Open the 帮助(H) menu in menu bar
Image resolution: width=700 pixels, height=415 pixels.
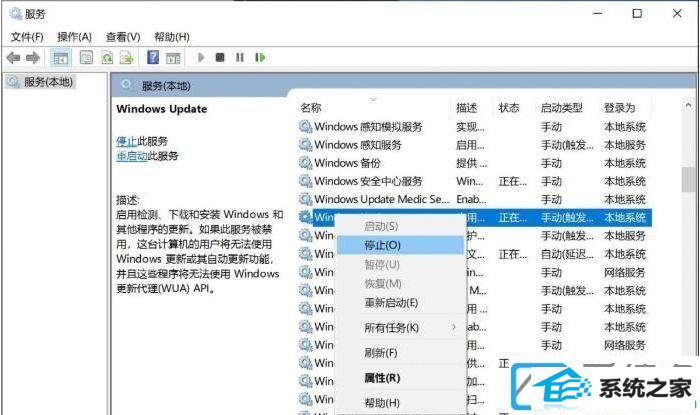coord(172,37)
